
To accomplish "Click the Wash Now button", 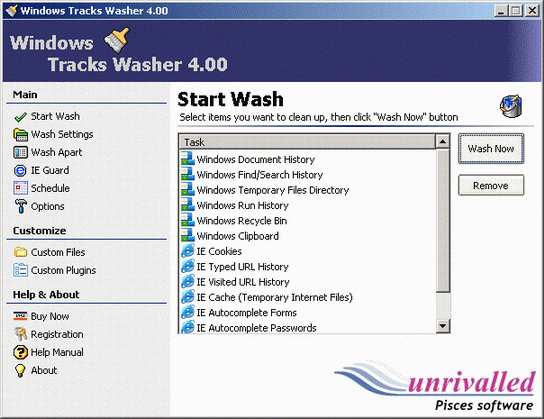I will coord(491,148).
